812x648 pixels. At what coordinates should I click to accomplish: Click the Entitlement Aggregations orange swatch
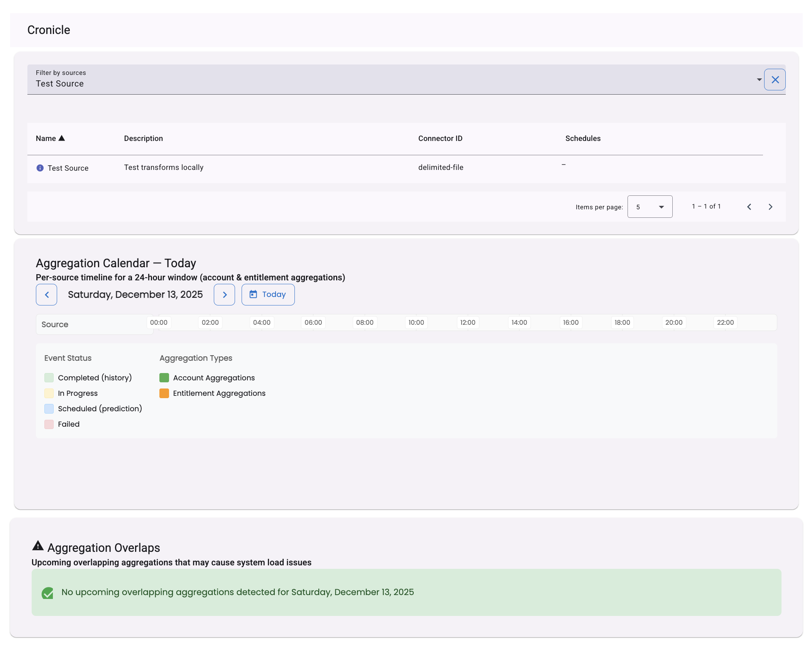point(164,393)
